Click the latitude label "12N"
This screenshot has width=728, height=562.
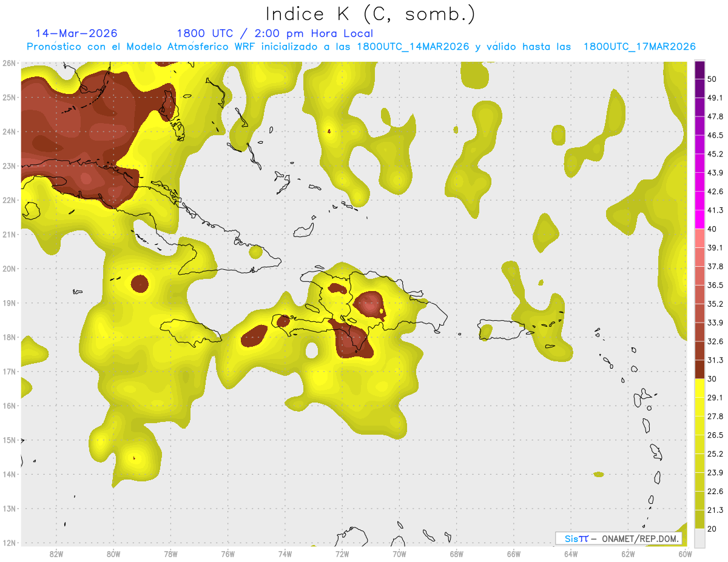(x=8, y=543)
